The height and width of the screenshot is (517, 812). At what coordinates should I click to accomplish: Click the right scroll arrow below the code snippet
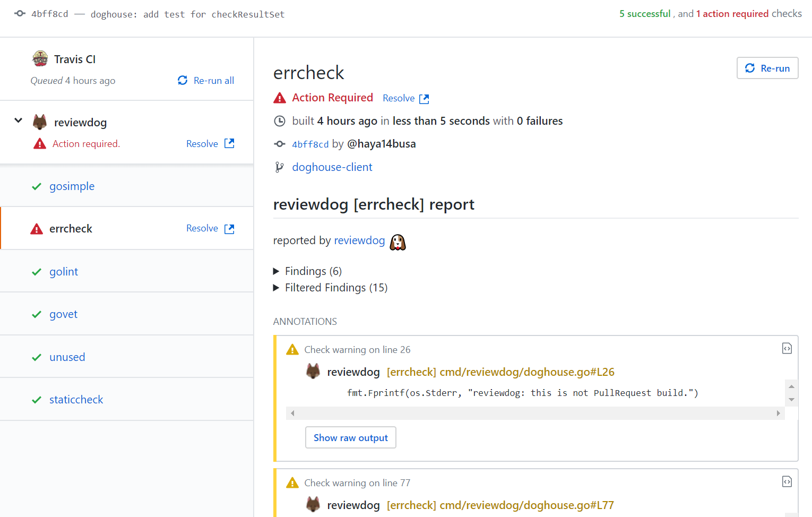point(778,413)
